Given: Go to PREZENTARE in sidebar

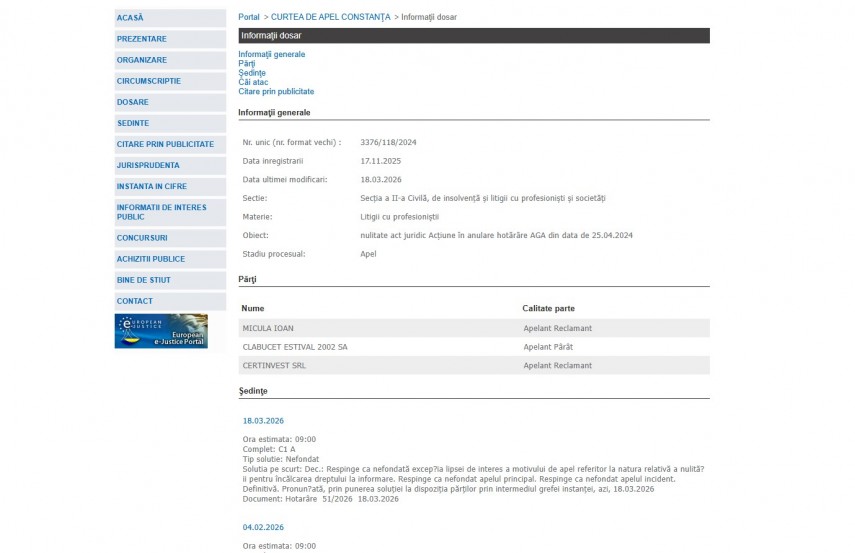Looking at the screenshot, I should pyautogui.click(x=142, y=39).
